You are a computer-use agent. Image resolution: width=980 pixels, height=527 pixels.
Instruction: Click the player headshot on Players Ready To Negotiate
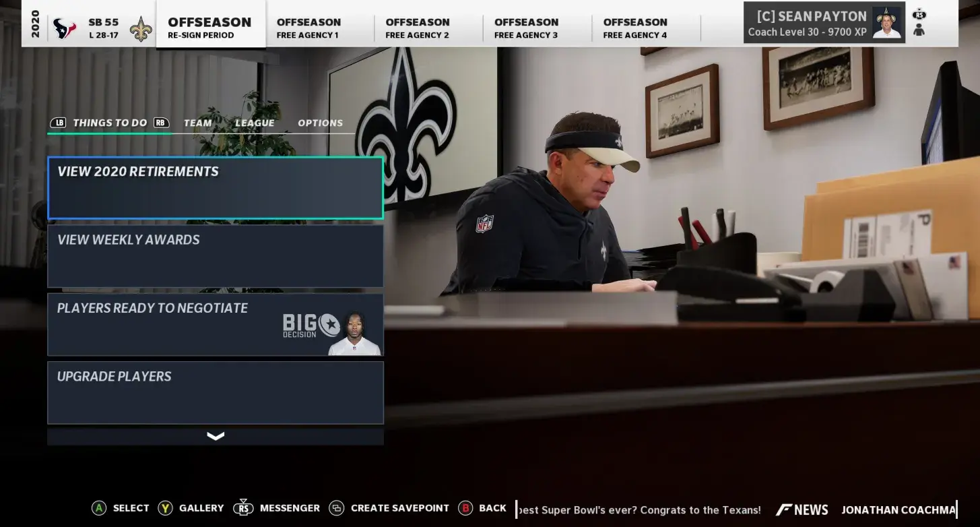tap(355, 330)
